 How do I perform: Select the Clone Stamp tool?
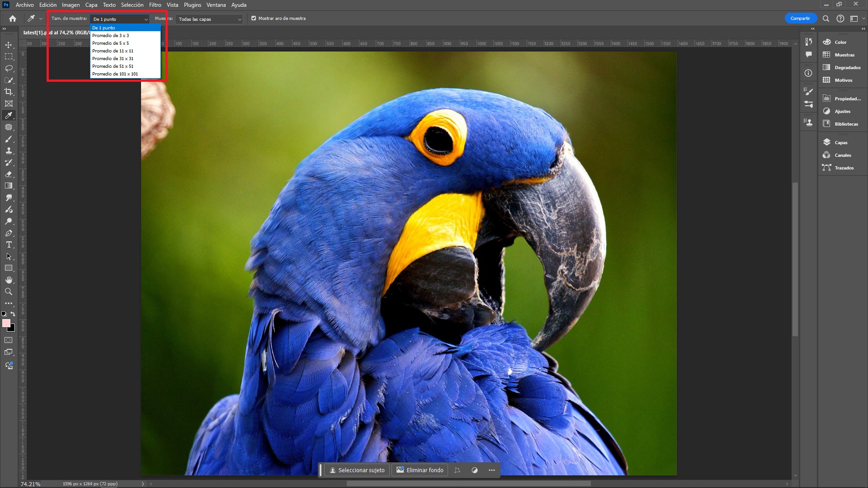point(9,151)
